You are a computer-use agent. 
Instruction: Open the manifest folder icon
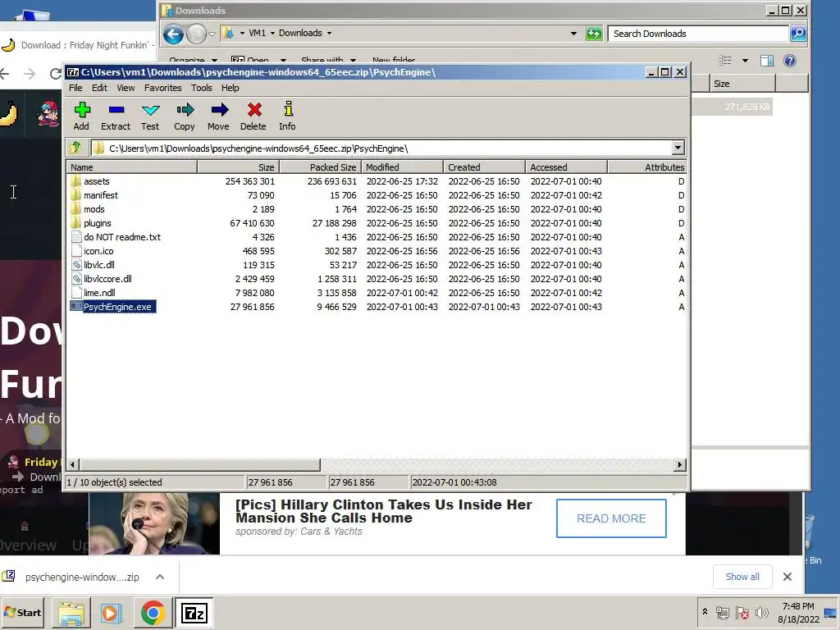click(76, 195)
